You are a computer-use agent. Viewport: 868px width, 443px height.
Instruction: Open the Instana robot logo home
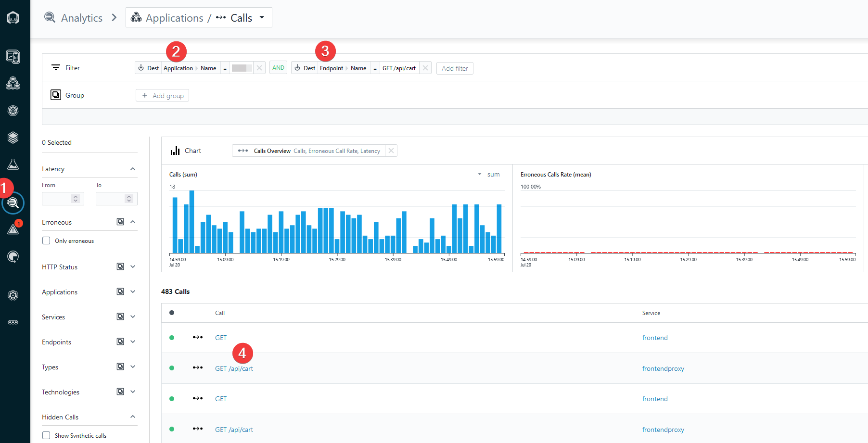click(13, 18)
